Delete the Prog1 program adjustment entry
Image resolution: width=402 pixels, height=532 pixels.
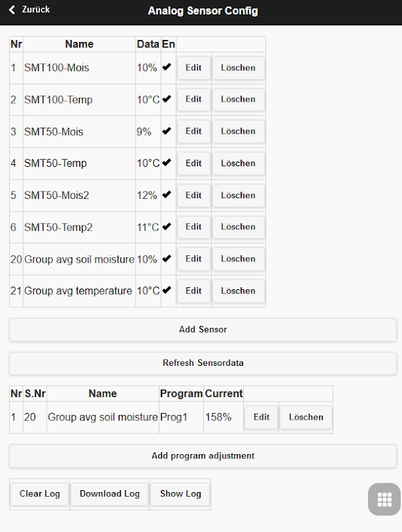[306, 417]
